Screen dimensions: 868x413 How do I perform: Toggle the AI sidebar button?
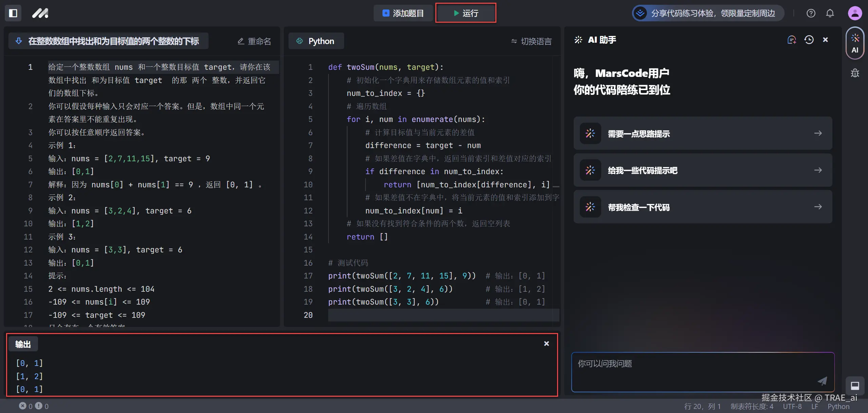(855, 43)
